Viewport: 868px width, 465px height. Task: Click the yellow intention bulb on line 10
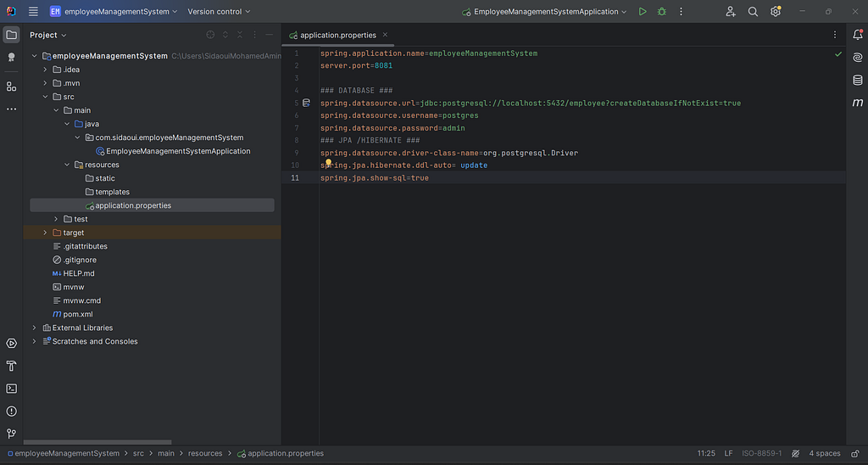328,163
